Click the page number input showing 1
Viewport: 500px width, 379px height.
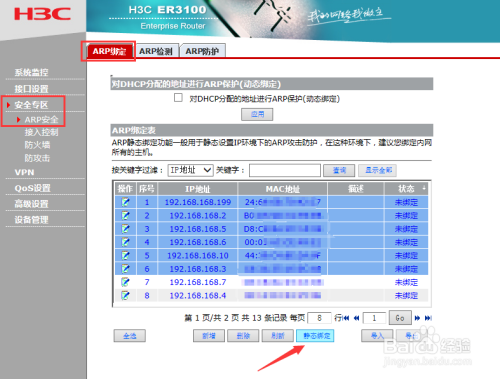tap(374, 318)
